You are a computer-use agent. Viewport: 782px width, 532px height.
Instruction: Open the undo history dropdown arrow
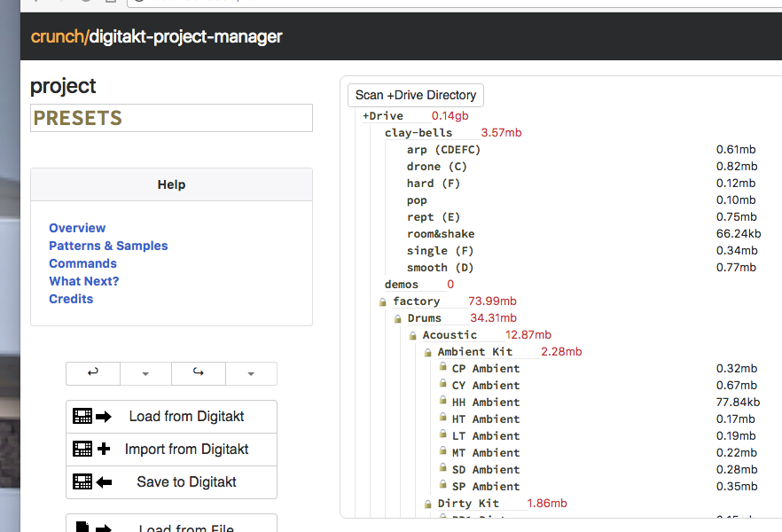point(145,374)
